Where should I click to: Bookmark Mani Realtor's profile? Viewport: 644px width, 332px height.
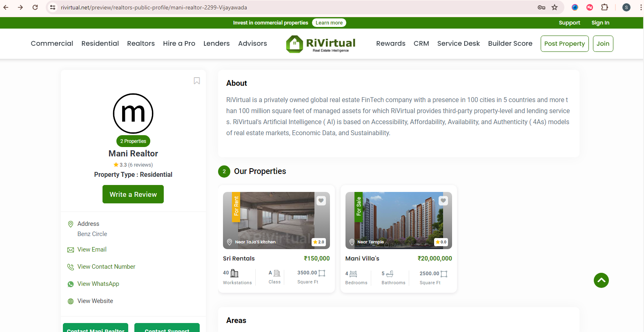pyautogui.click(x=197, y=81)
